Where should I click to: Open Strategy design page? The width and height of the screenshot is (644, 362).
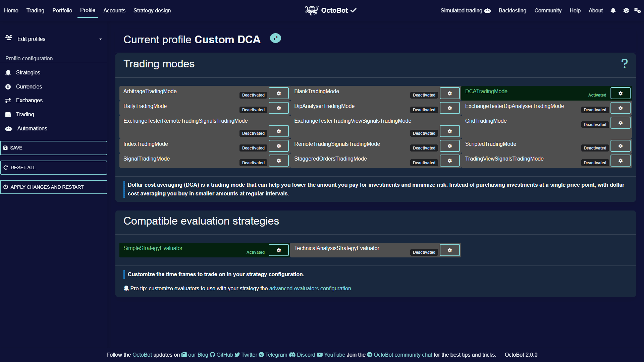point(152,10)
